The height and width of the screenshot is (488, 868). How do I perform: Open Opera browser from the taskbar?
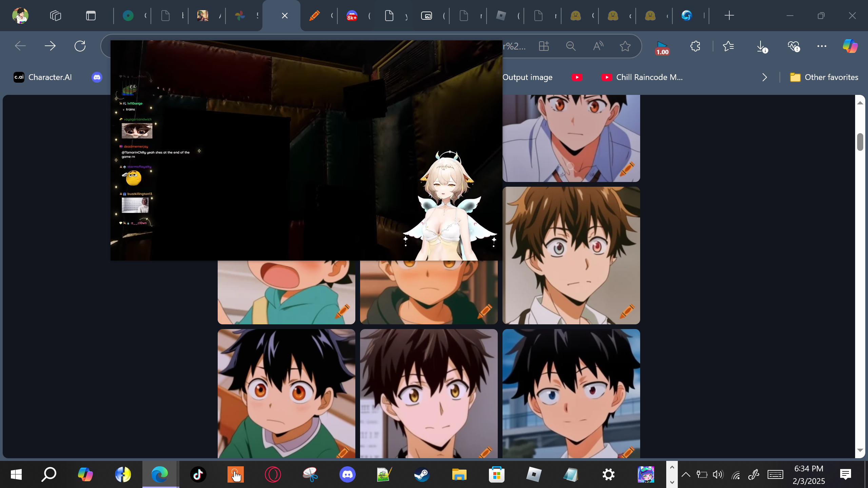273,474
